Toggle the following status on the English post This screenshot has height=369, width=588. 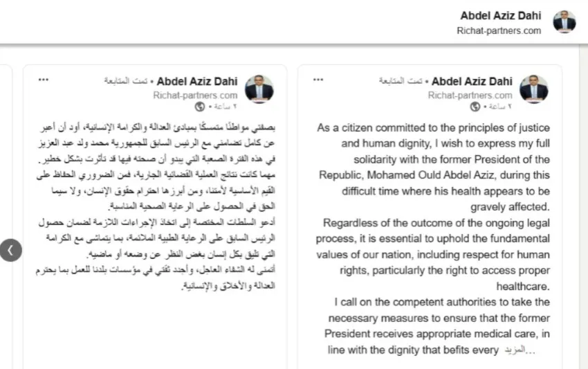click(400, 81)
